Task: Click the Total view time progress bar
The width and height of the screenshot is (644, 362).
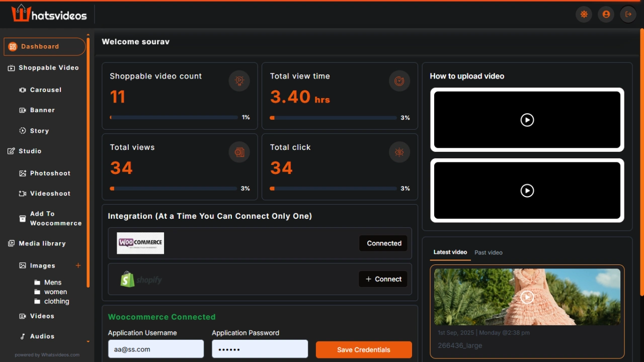Action: point(334,118)
